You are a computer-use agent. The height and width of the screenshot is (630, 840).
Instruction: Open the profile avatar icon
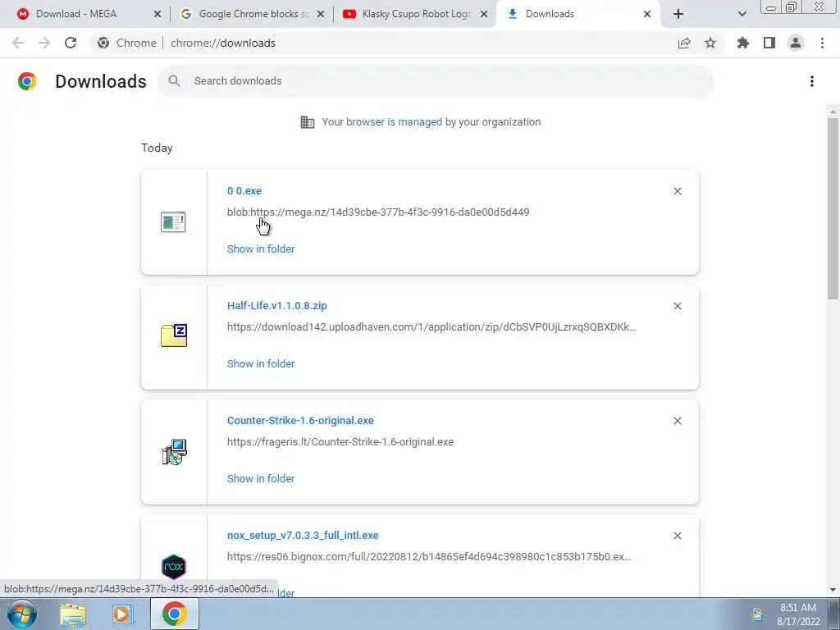click(796, 43)
